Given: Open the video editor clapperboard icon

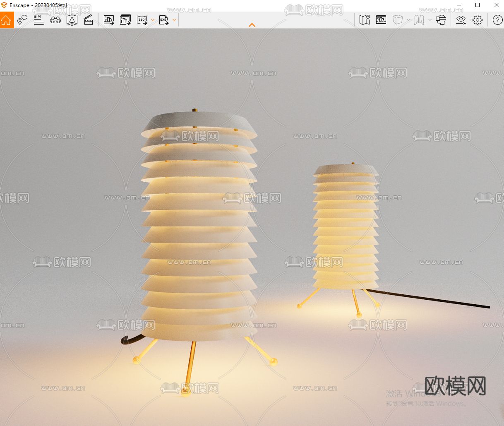Looking at the screenshot, I should click(88, 20).
